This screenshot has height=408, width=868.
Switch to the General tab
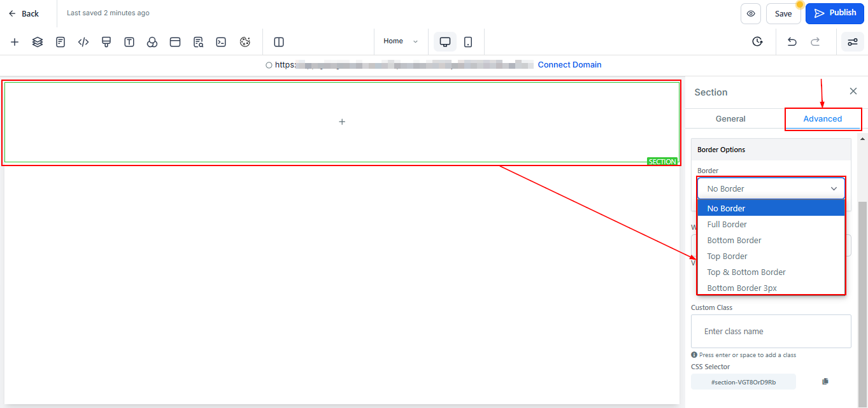730,118
